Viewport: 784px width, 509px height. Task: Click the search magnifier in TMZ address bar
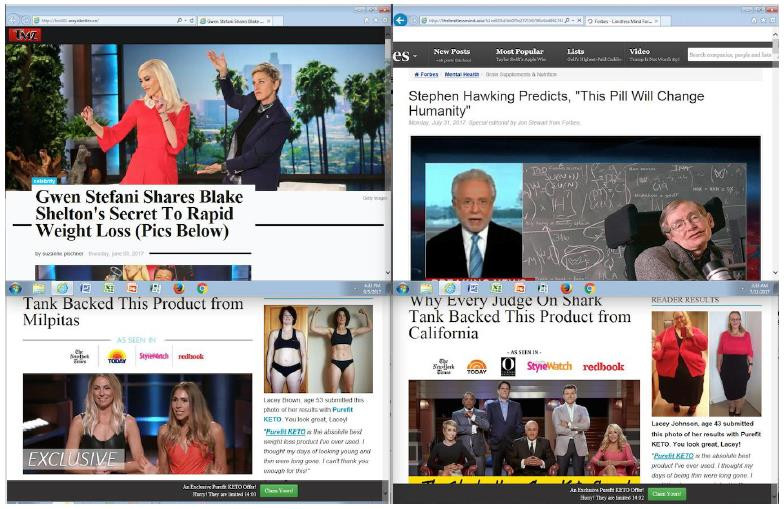click(180, 20)
